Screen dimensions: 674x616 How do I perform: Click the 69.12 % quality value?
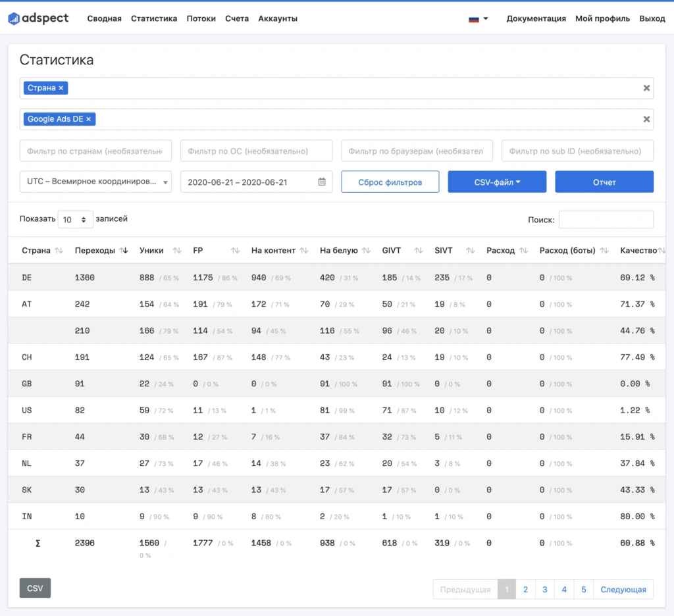pos(637,278)
